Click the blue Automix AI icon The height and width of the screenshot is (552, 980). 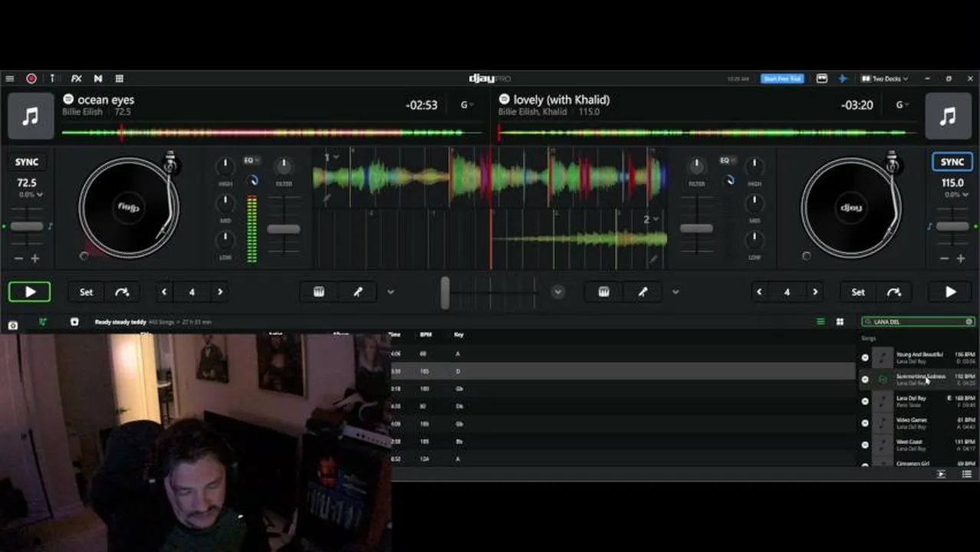pos(842,78)
